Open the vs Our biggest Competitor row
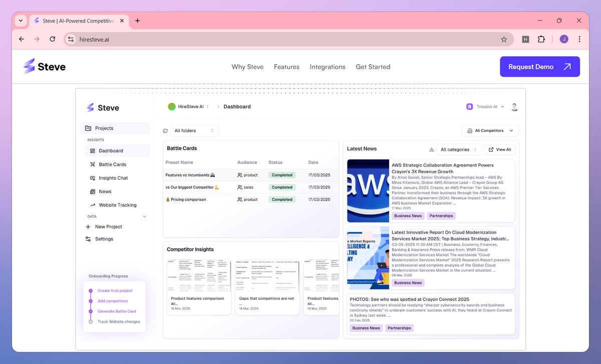 (x=251, y=187)
